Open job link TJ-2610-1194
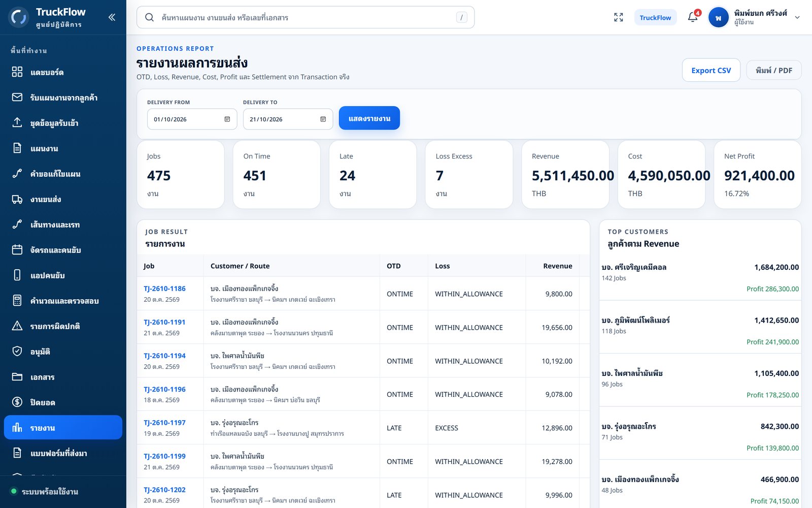The height and width of the screenshot is (508, 812). (x=164, y=356)
